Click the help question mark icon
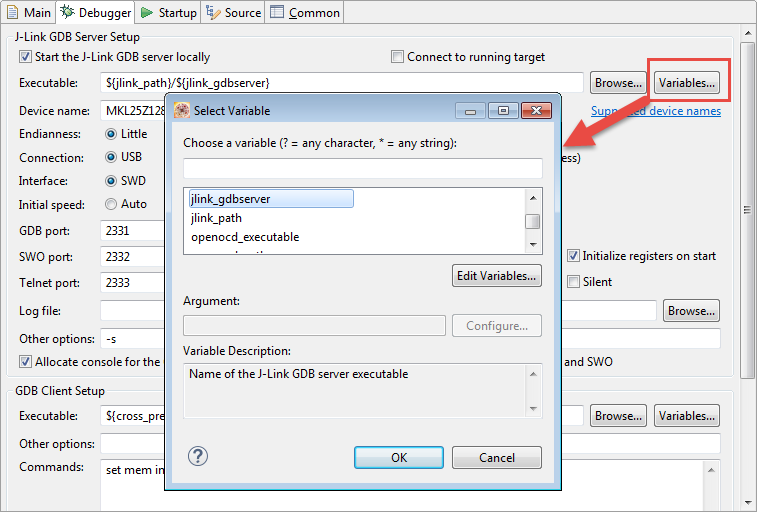 tap(198, 456)
